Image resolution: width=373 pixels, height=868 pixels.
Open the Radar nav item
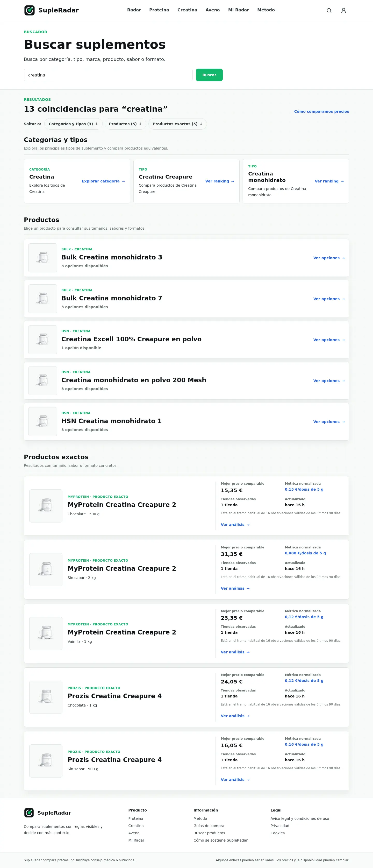tap(134, 10)
